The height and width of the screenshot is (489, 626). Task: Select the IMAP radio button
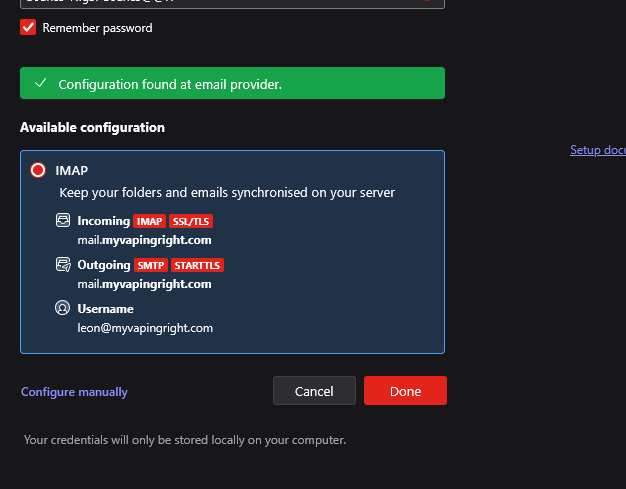click(x=38, y=170)
